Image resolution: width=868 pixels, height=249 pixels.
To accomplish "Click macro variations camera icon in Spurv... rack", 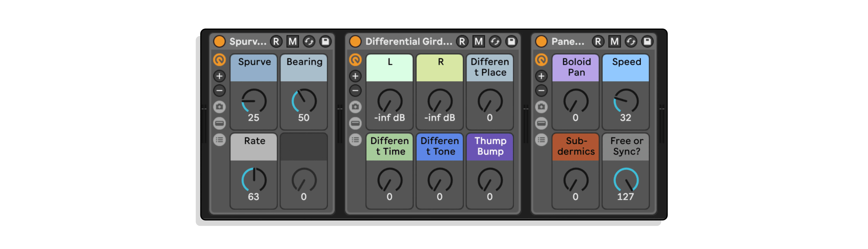I will click(219, 107).
